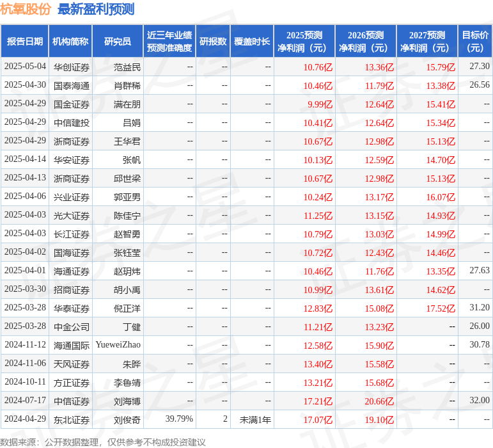Select researcher 王华君
The image size is (493, 448).
point(127,141)
